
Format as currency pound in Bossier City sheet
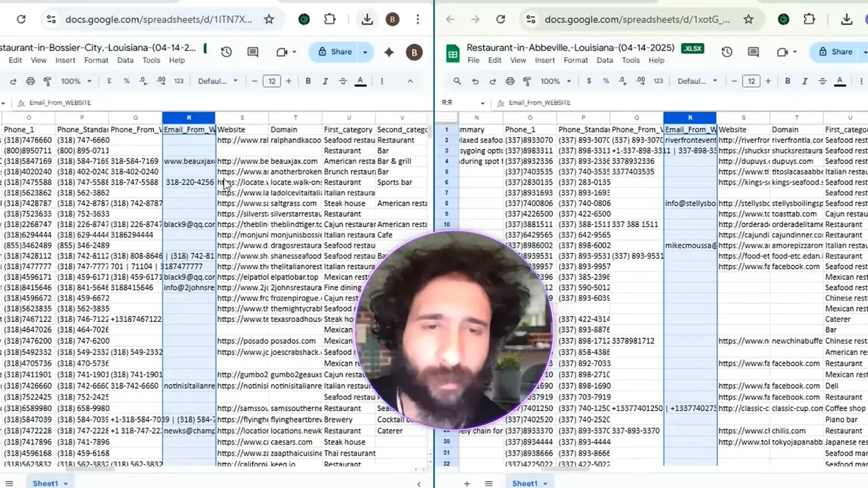[x=110, y=81]
